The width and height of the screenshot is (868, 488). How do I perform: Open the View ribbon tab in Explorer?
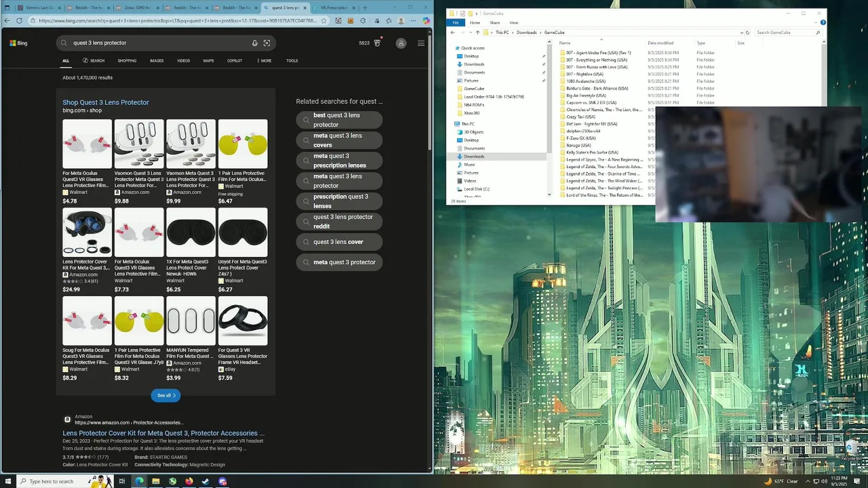pos(514,22)
